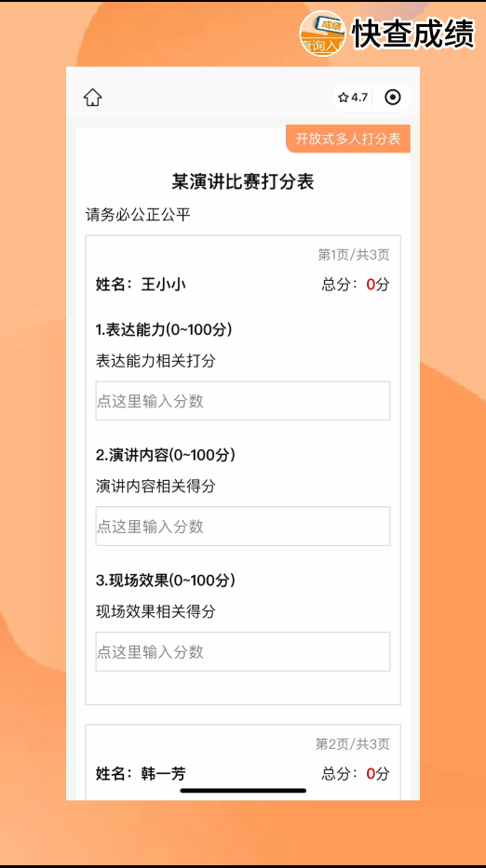Tap 韩一芳's 总分 score display
Viewport: 486px width, 868px height.
[x=356, y=773]
